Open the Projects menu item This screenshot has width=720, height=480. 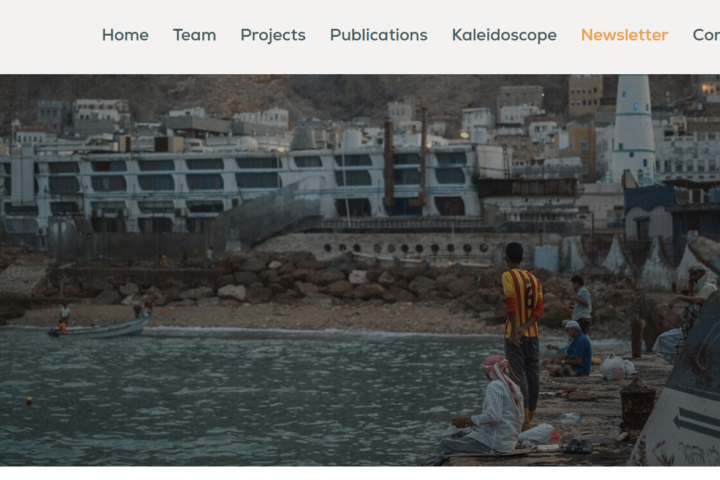(x=273, y=35)
